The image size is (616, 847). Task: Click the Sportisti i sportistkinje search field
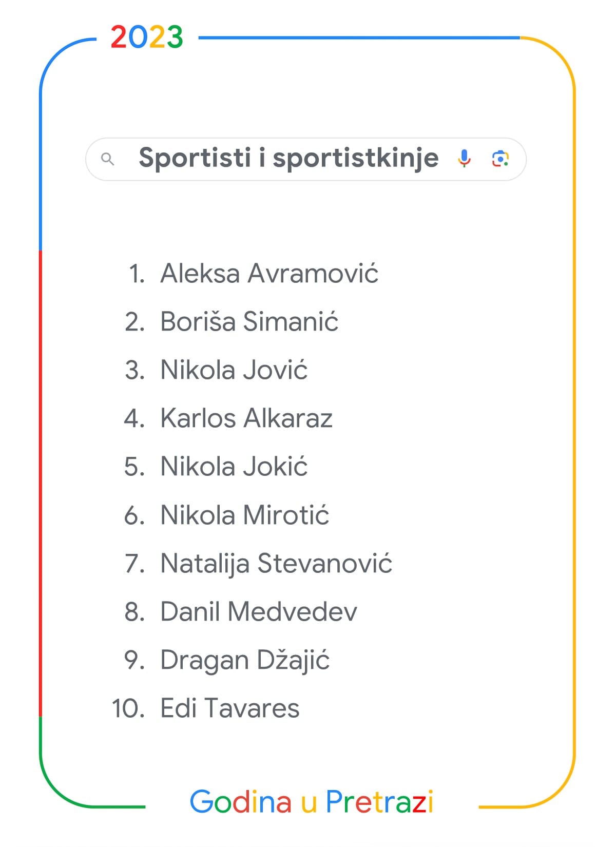pos(288,158)
